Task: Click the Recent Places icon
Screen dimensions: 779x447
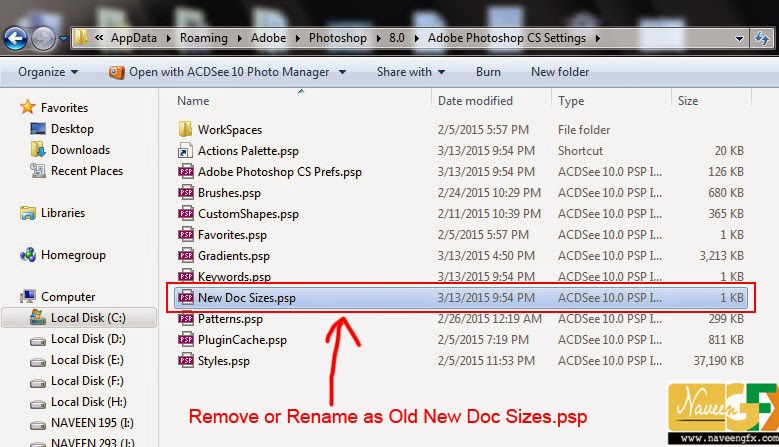Action: [38, 170]
